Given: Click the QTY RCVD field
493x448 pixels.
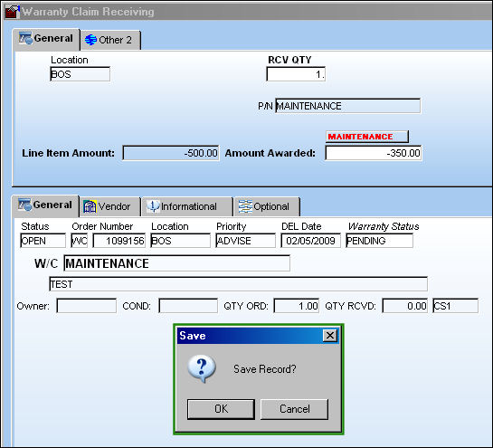Looking at the screenshot, I should click(x=405, y=306).
